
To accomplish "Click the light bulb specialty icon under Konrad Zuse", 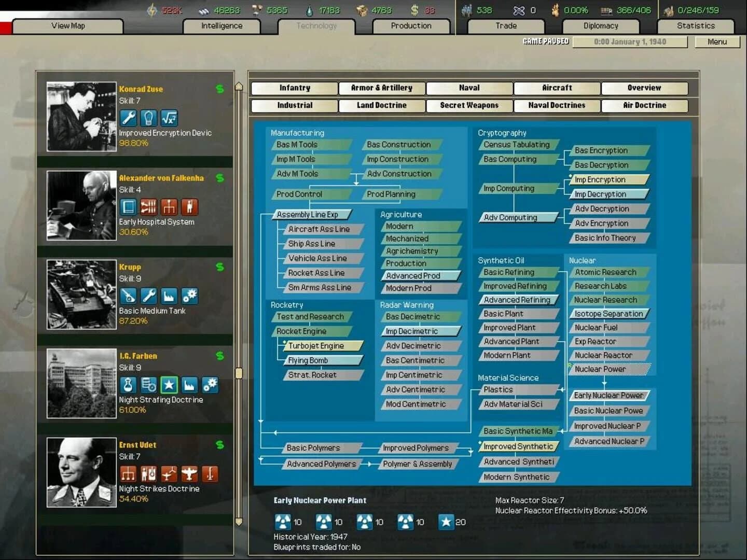I will tap(149, 118).
